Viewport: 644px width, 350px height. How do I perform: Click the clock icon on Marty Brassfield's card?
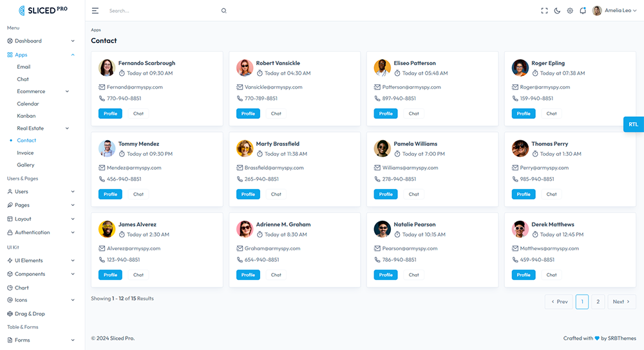click(x=260, y=154)
